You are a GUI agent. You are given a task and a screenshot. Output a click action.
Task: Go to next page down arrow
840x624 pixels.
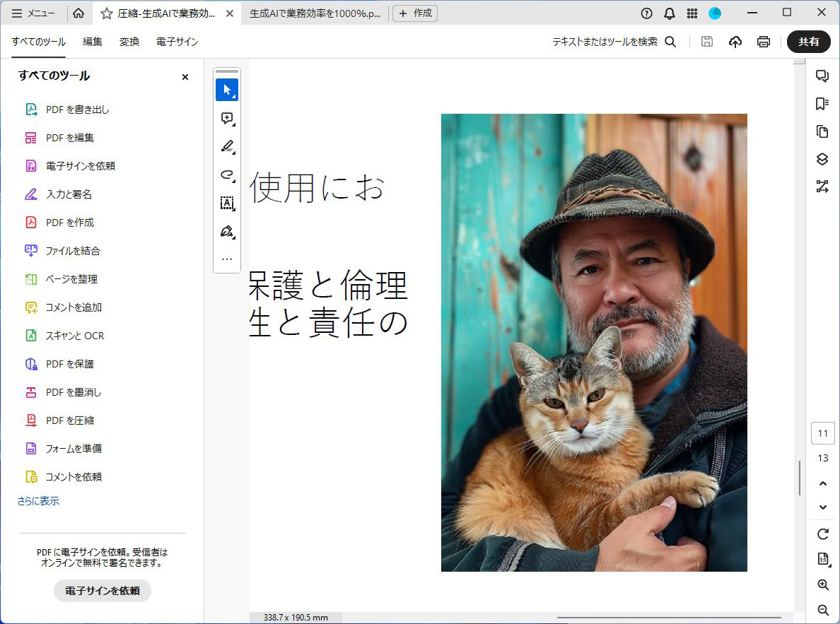click(x=823, y=507)
